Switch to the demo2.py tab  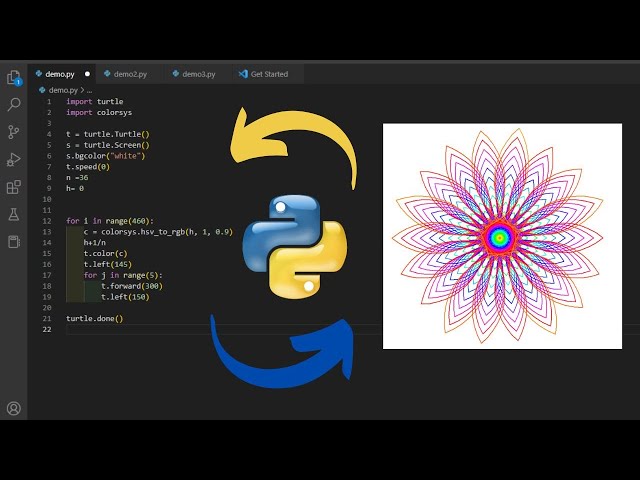[x=130, y=74]
